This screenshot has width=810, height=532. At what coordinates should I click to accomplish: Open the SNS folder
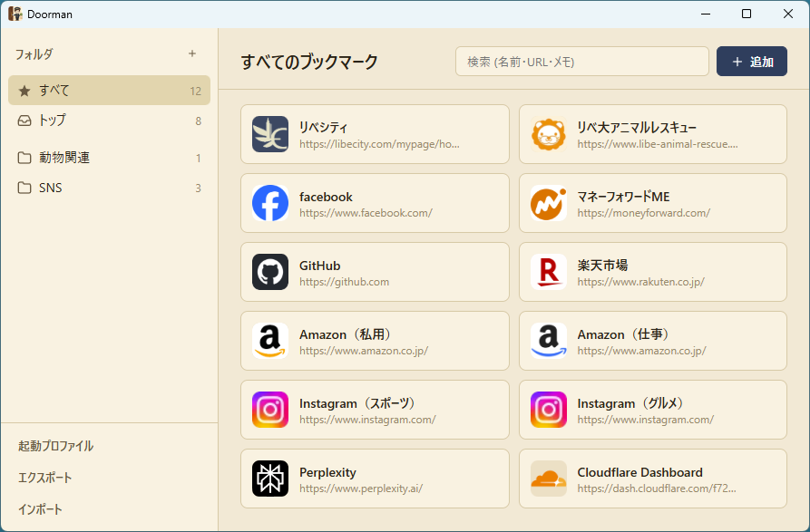coord(109,188)
